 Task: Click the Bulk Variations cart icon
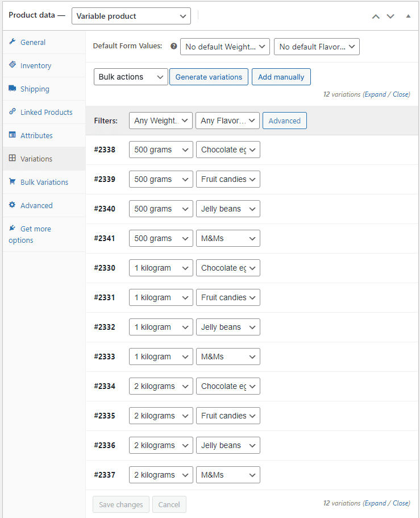coord(13,182)
